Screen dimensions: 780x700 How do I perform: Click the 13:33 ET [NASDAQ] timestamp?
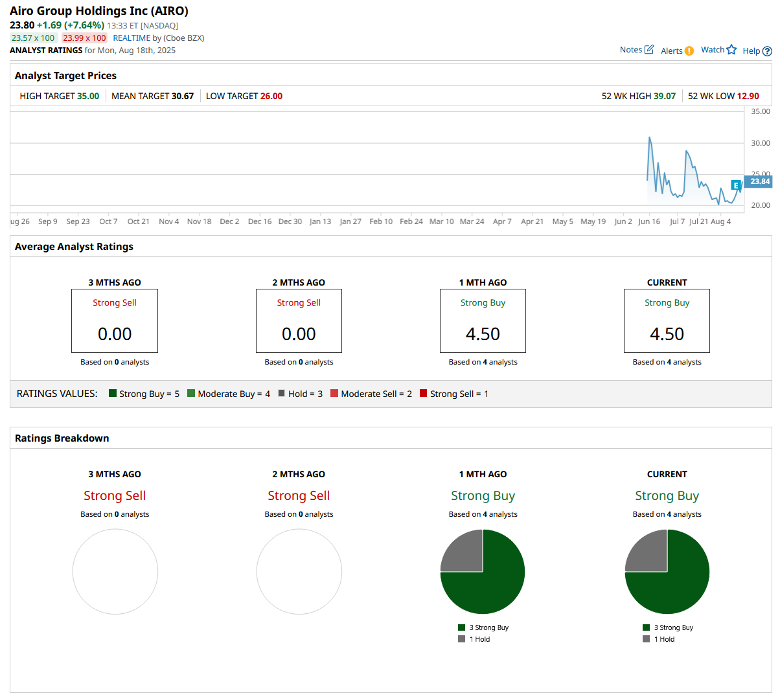[x=143, y=26]
